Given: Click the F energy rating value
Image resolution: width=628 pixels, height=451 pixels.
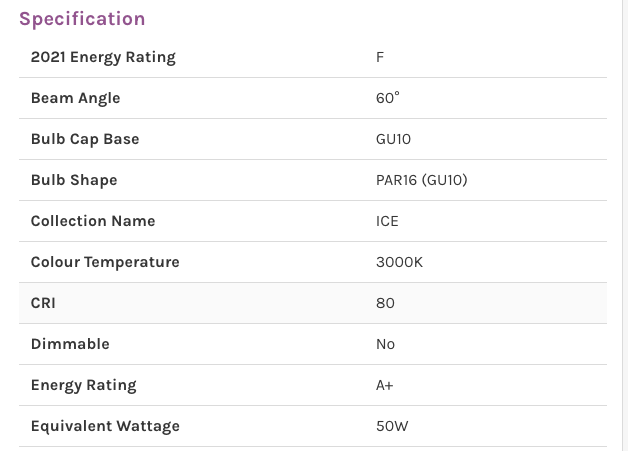Looking at the screenshot, I should (380, 57).
